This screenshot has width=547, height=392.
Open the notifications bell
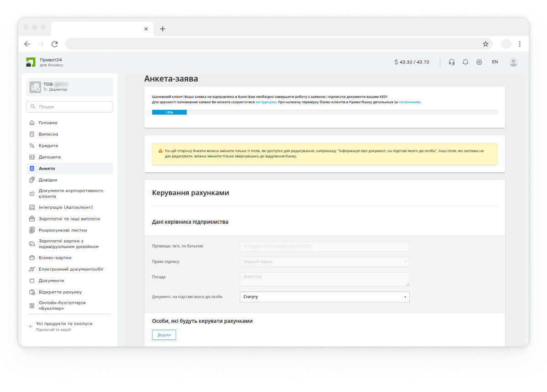pyautogui.click(x=465, y=62)
